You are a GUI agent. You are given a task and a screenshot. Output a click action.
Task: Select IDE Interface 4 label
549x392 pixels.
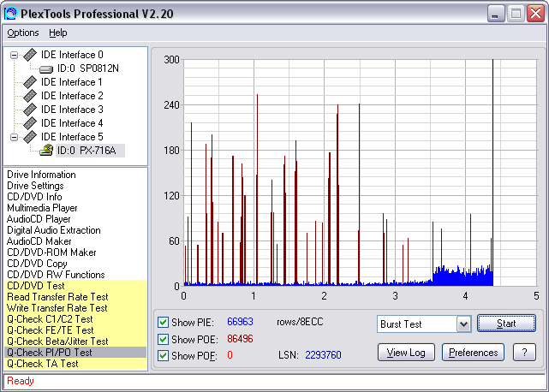pos(72,123)
